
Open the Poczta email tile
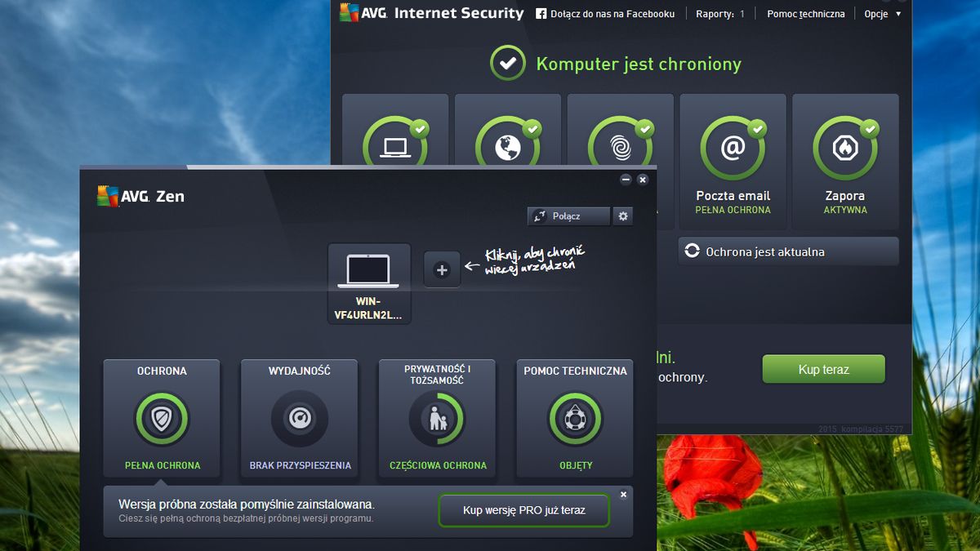[733, 162]
